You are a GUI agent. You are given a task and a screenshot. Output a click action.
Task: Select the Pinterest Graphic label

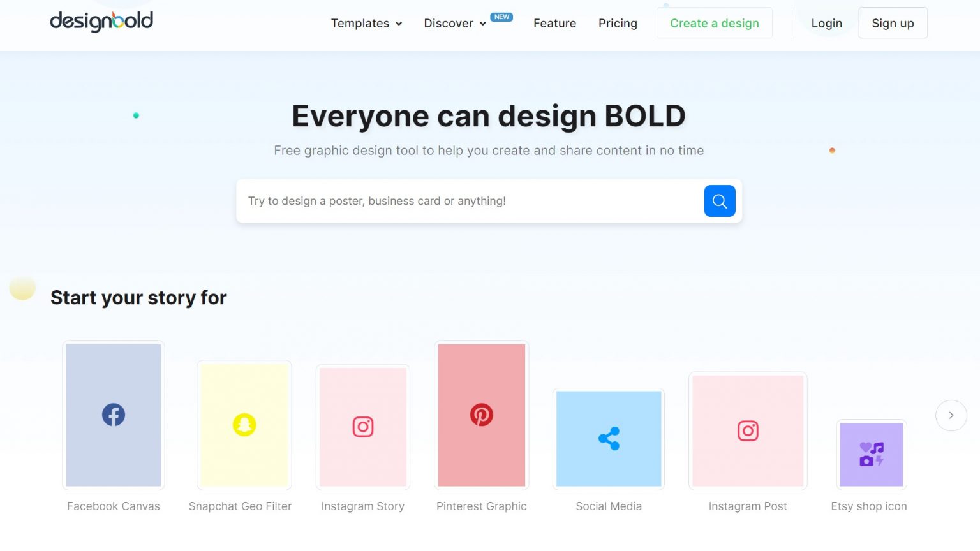[482, 506]
